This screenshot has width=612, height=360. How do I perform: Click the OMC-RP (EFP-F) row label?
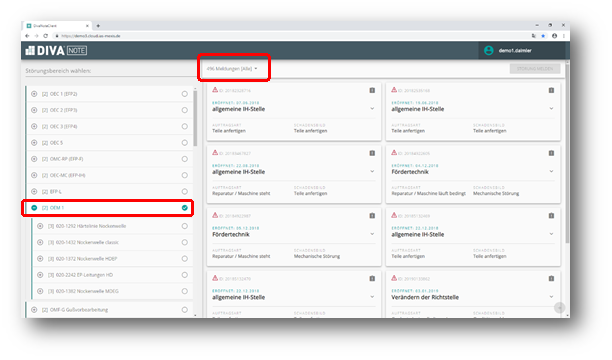pos(62,159)
